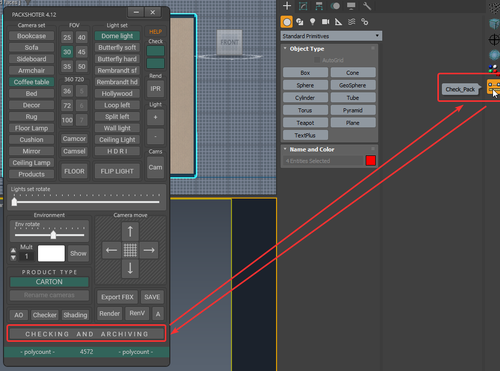This screenshot has width=500, height=371.
Task: Set FOV to 45
Action: (x=82, y=52)
